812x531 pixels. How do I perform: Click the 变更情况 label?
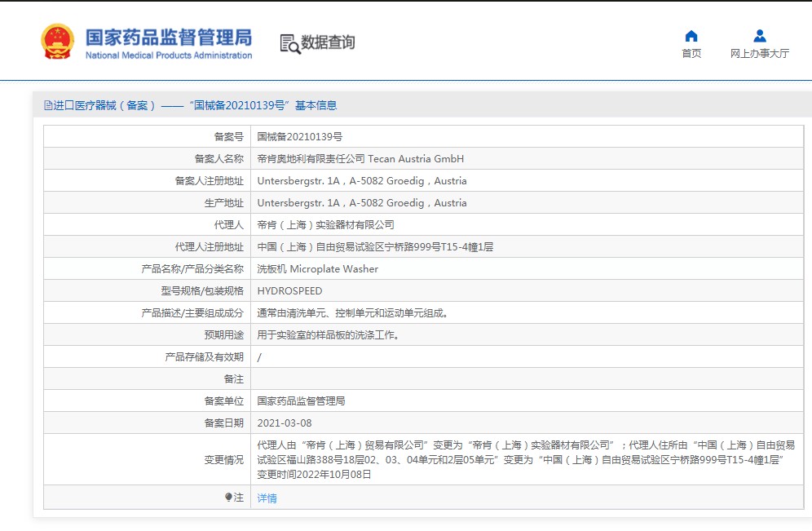pyautogui.click(x=223, y=460)
